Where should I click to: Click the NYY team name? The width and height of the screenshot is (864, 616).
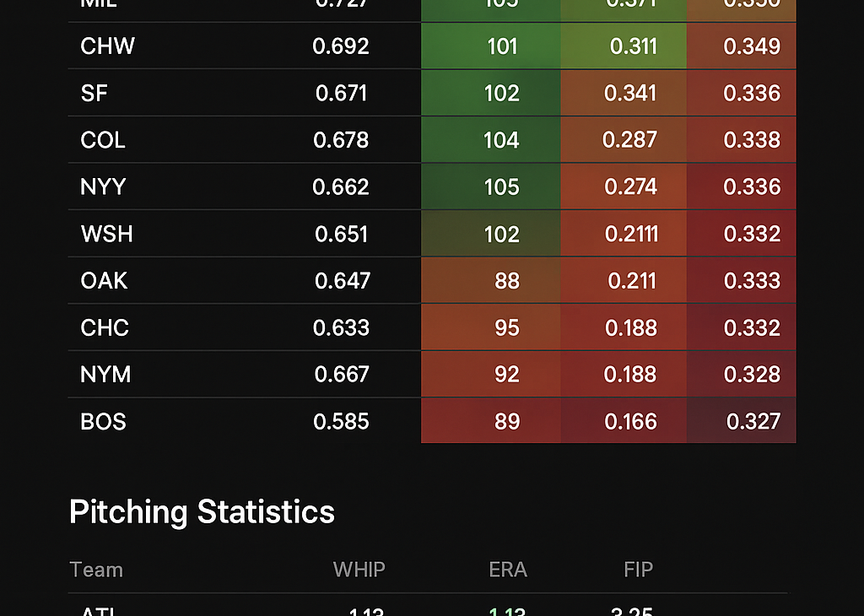click(x=104, y=186)
